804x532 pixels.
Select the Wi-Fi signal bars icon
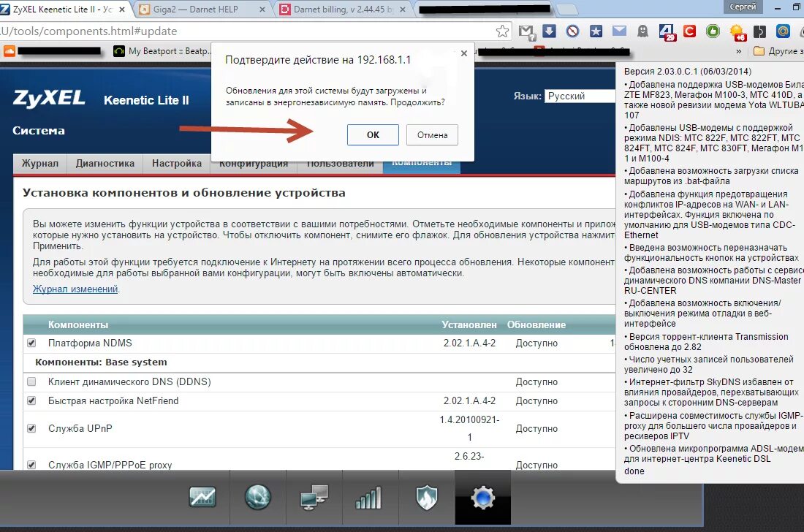pyautogui.click(x=369, y=498)
